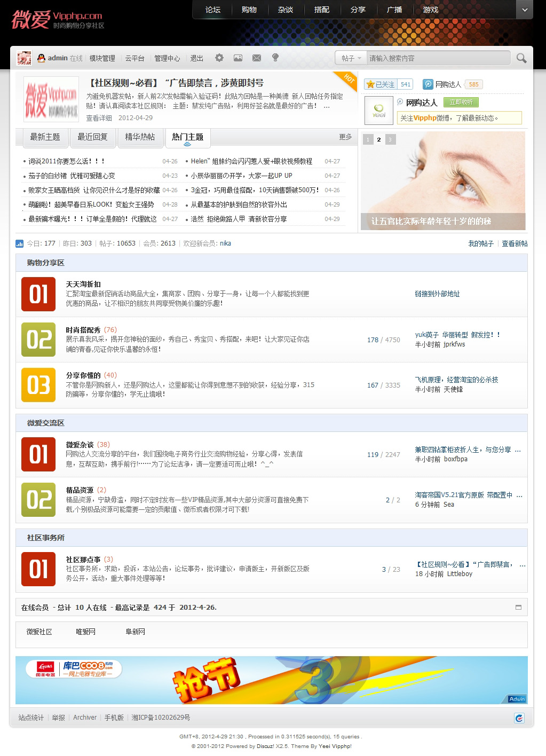Click the Yeei avatar thumbnail
This screenshot has width=546, height=756.
click(379, 111)
